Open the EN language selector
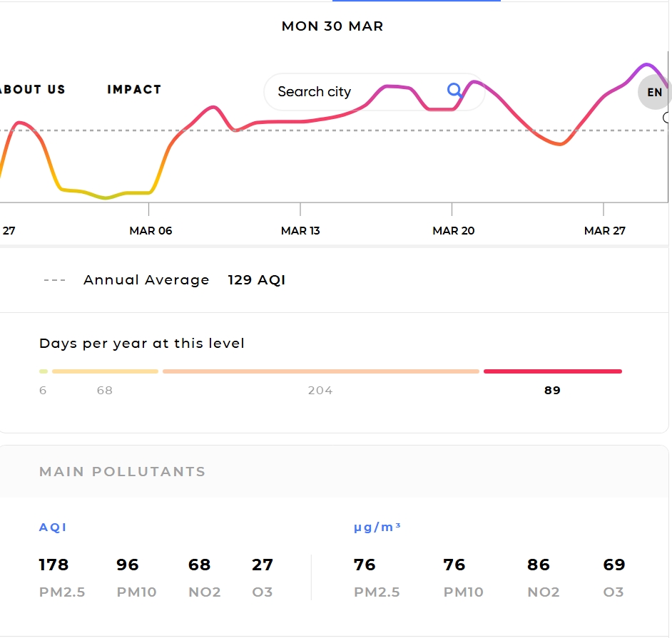The height and width of the screenshot is (638, 672). tap(654, 93)
